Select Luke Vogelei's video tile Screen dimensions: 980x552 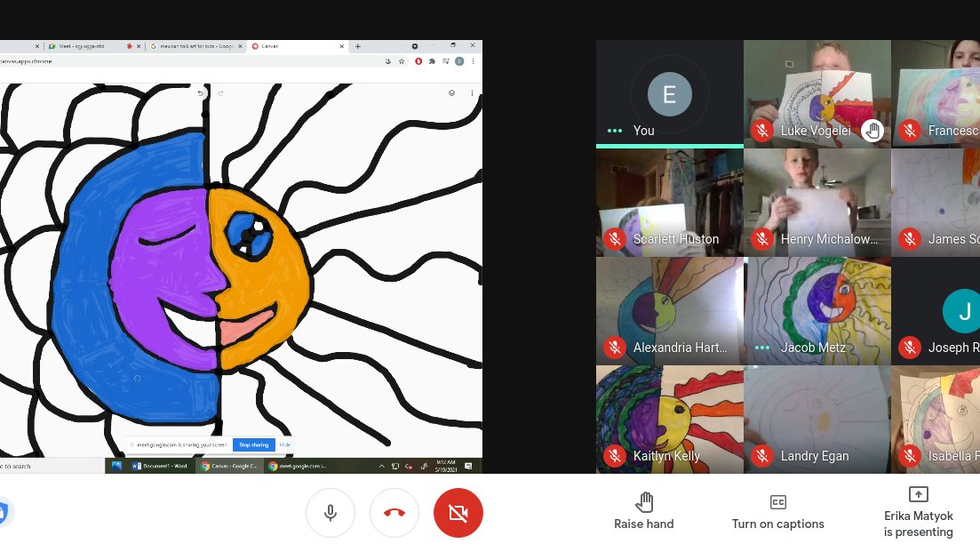817,93
